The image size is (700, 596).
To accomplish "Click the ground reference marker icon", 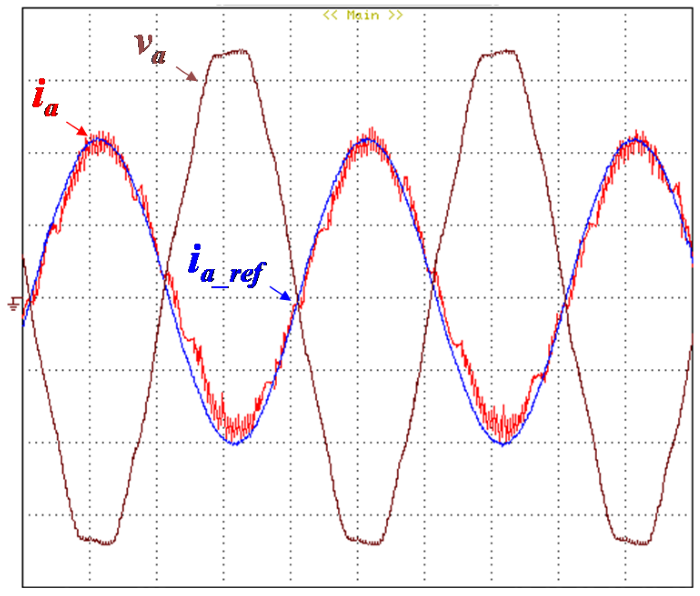I will coord(15,303).
